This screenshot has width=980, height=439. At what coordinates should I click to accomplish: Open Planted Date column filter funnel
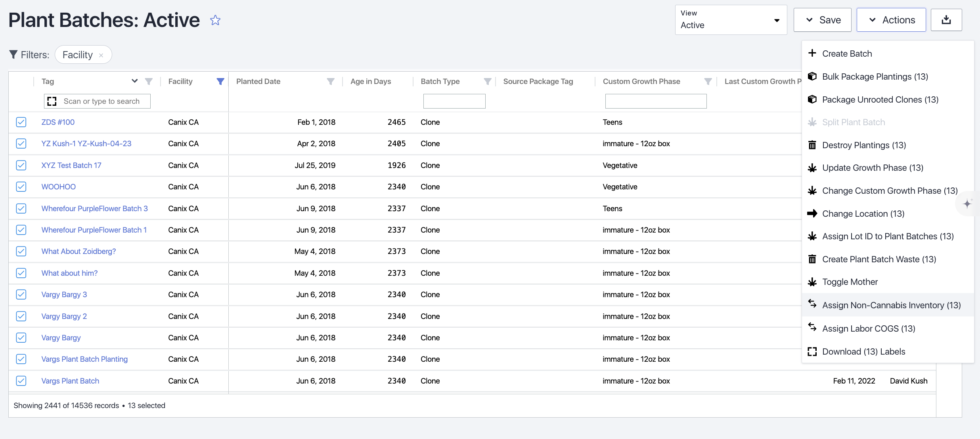pos(330,81)
